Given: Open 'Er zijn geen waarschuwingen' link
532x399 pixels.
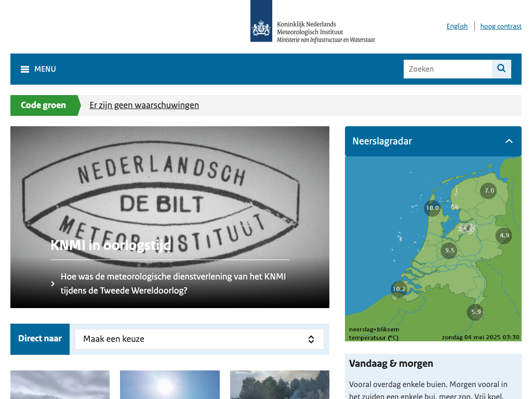Looking at the screenshot, I should click(x=144, y=105).
